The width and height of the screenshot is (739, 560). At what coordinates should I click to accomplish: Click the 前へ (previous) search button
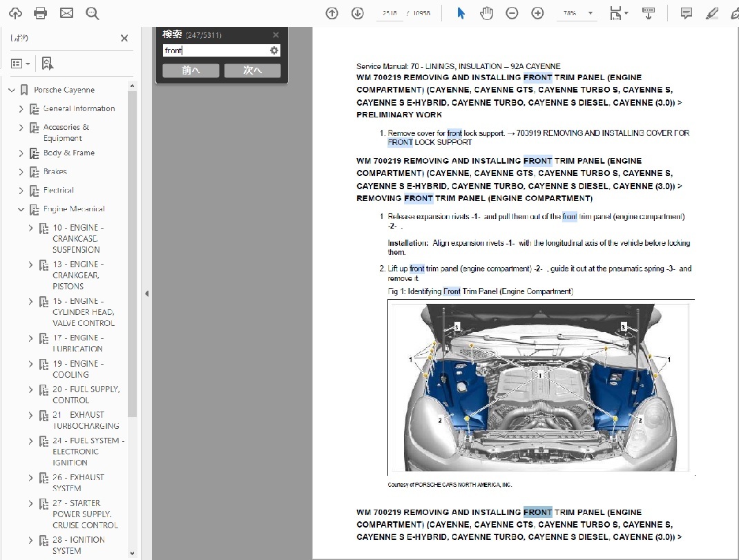(x=191, y=70)
